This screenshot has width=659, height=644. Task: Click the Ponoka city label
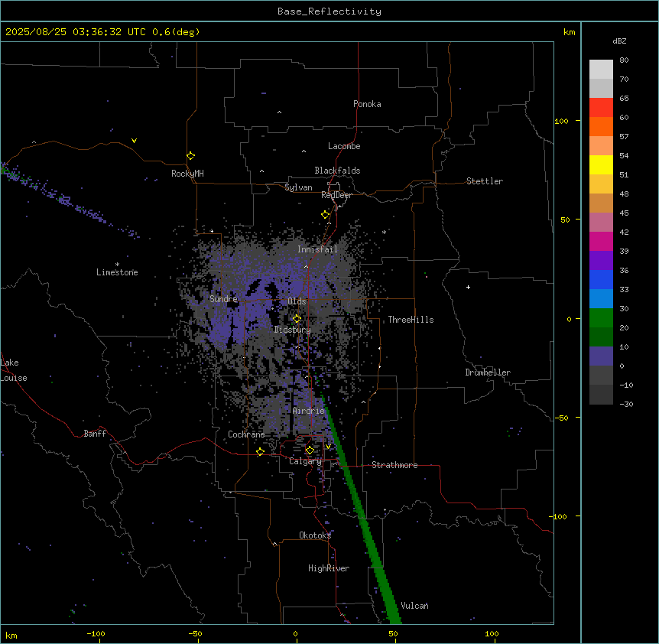pyautogui.click(x=367, y=104)
